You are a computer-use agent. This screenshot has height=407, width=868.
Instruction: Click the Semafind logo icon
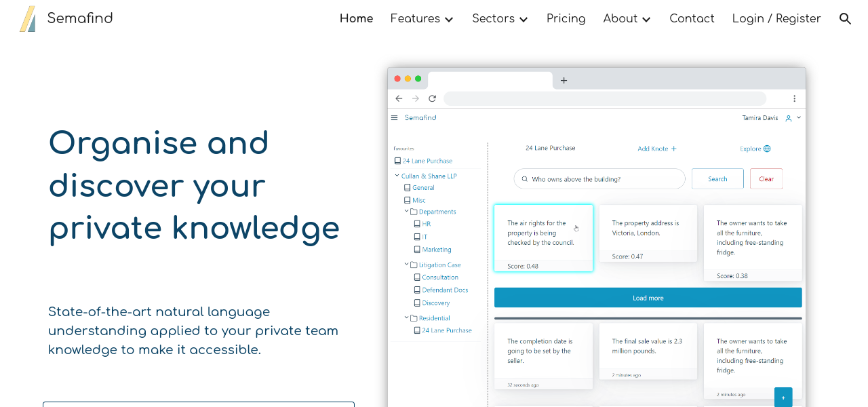coord(28,19)
